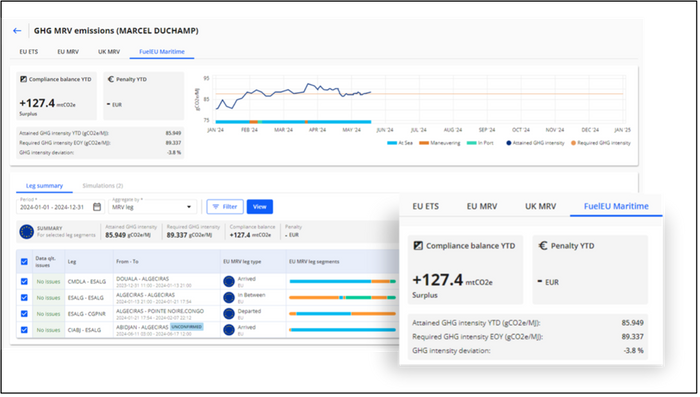Click the chart activity timeline bar
The image size is (700, 397).
click(293, 121)
